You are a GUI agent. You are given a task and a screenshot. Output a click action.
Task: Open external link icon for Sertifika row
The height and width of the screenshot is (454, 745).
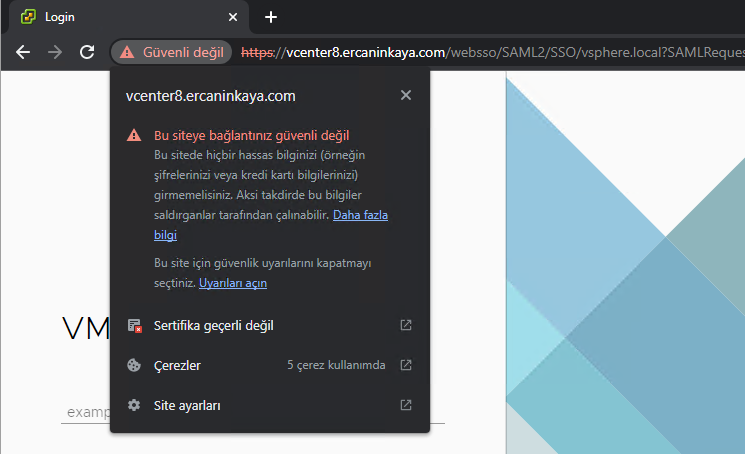[x=405, y=325]
